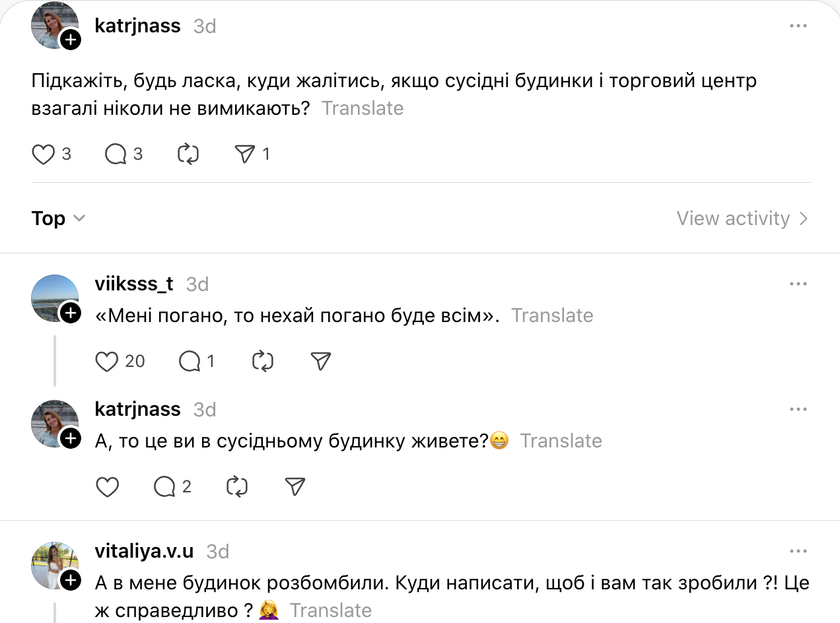
Task: Open more options for the original post
Action: (798, 26)
